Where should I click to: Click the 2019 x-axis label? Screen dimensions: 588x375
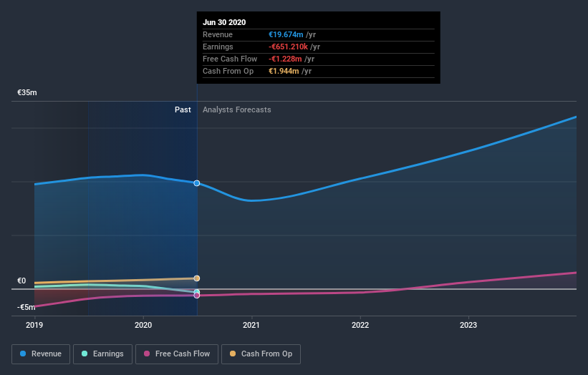click(34, 325)
